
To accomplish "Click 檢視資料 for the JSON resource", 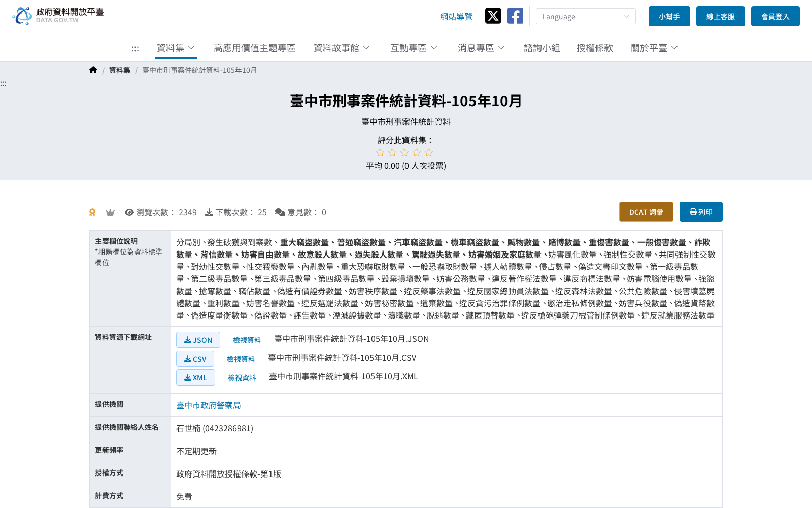I will click(x=247, y=340).
